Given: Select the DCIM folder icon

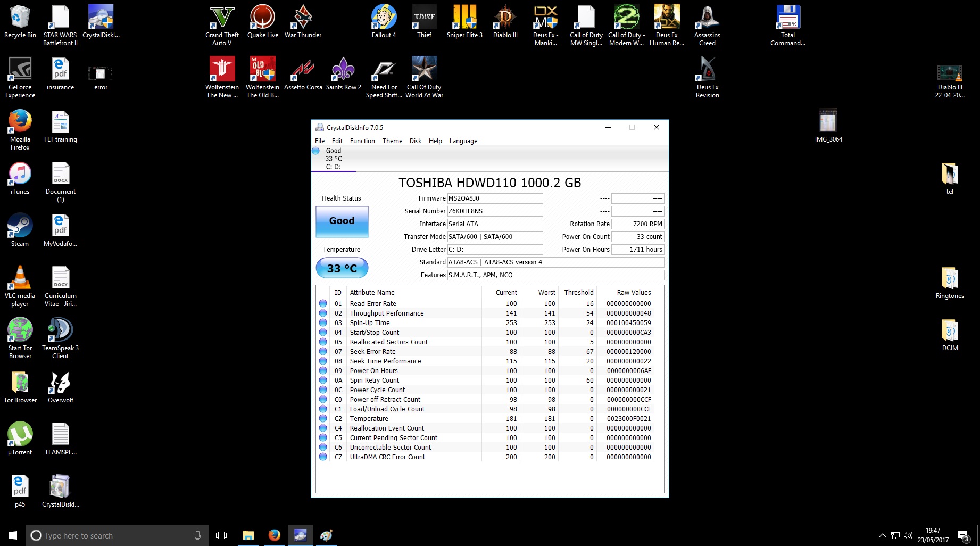Looking at the screenshot, I should (x=950, y=335).
